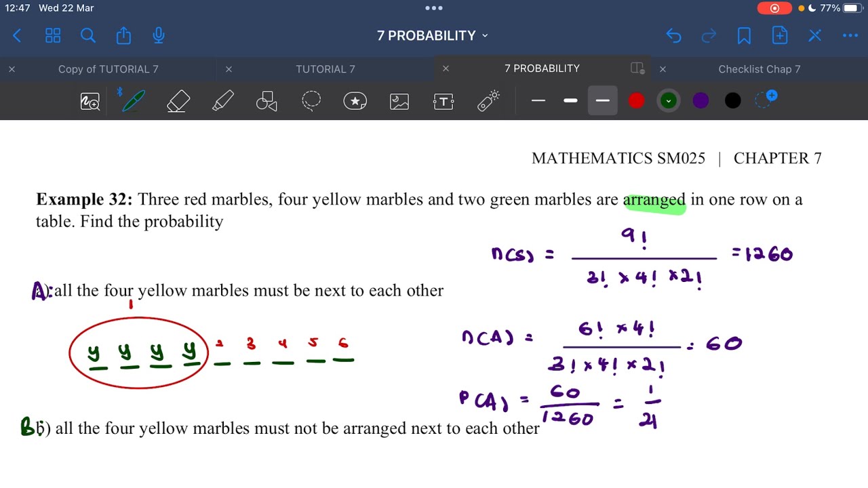Image resolution: width=868 pixels, height=488 pixels.
Task: Select the zoom window tool
Action: click(x=90, y=102)
